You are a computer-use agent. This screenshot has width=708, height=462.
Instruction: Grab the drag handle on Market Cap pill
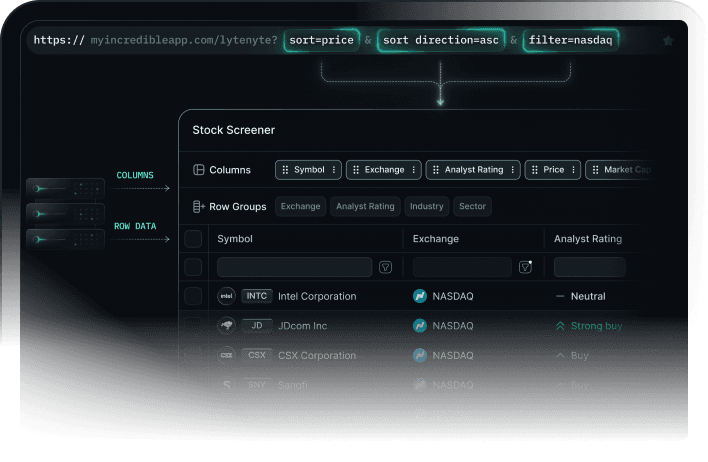596,170
